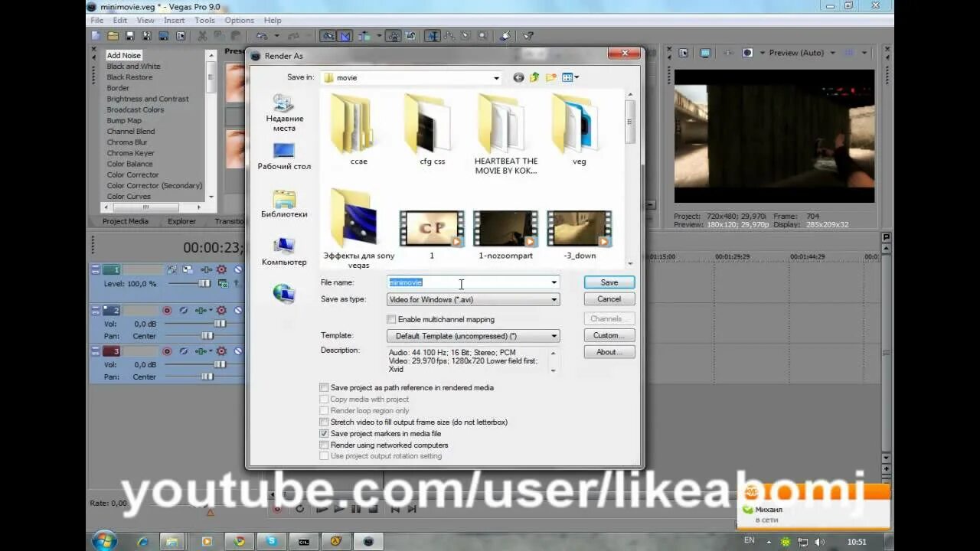Click the What's This help icon
The height and width of the screenshot is (551, 980).
click(528, 35)
